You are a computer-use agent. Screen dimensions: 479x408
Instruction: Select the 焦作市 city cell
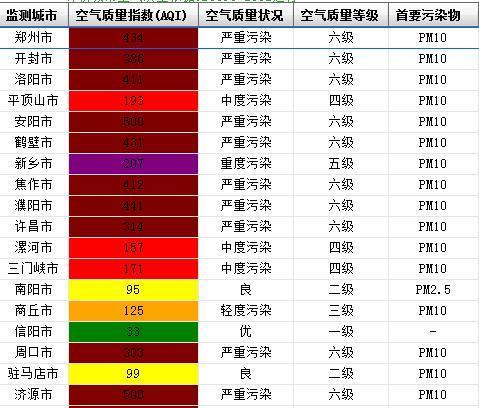33,185
